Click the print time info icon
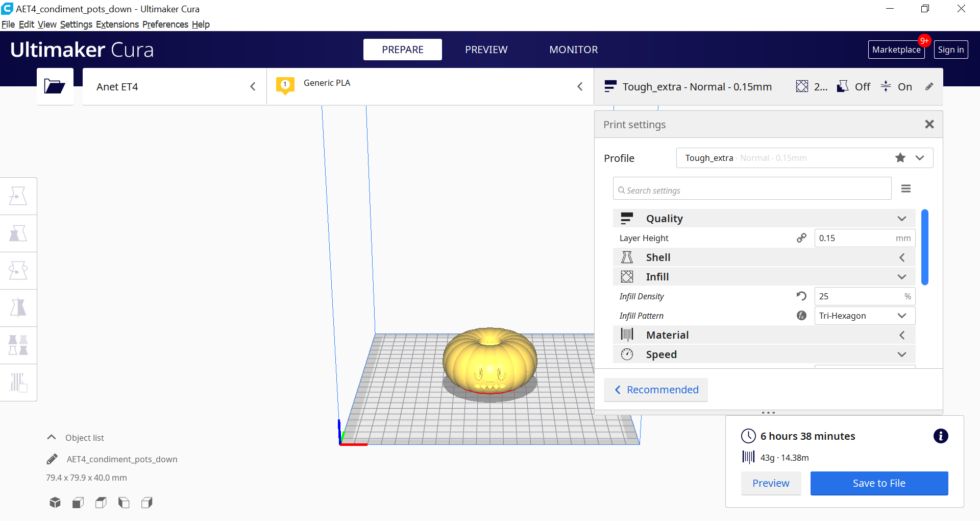 click(941, 436)
